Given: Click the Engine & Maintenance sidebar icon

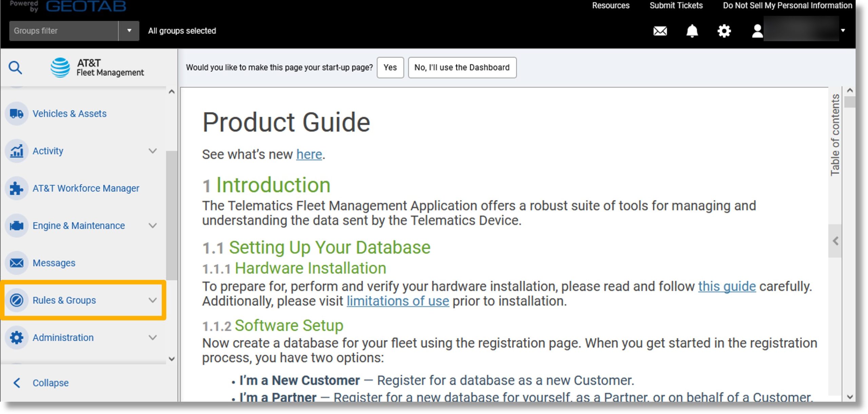Looking at the screenshot, I should 16,225.
